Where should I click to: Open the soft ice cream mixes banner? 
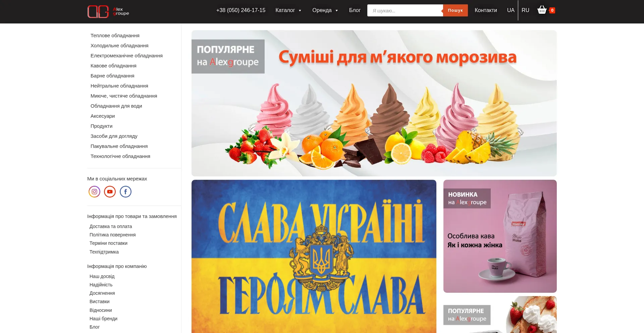coord(374,103)
